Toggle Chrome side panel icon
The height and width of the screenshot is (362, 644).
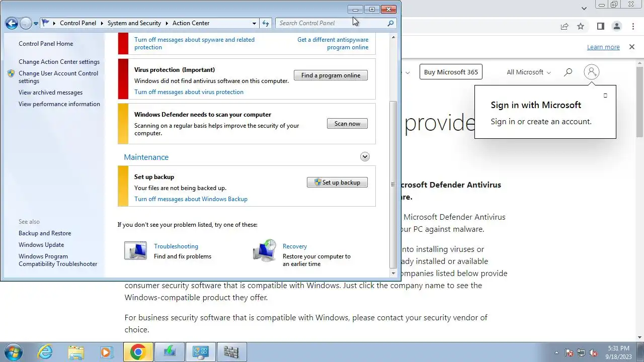point(600,27)
